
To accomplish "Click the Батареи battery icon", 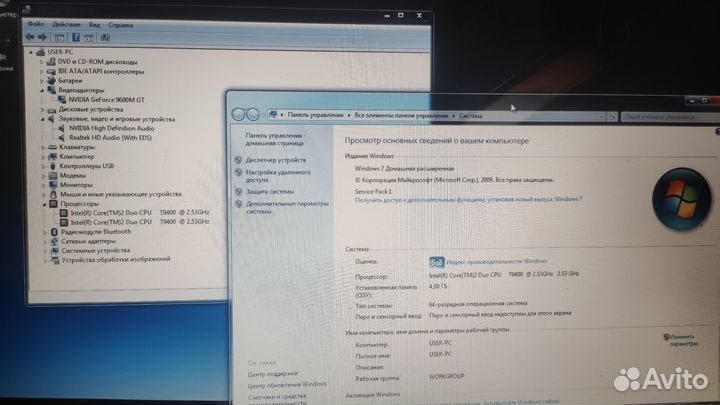I will tap(51, 81).
